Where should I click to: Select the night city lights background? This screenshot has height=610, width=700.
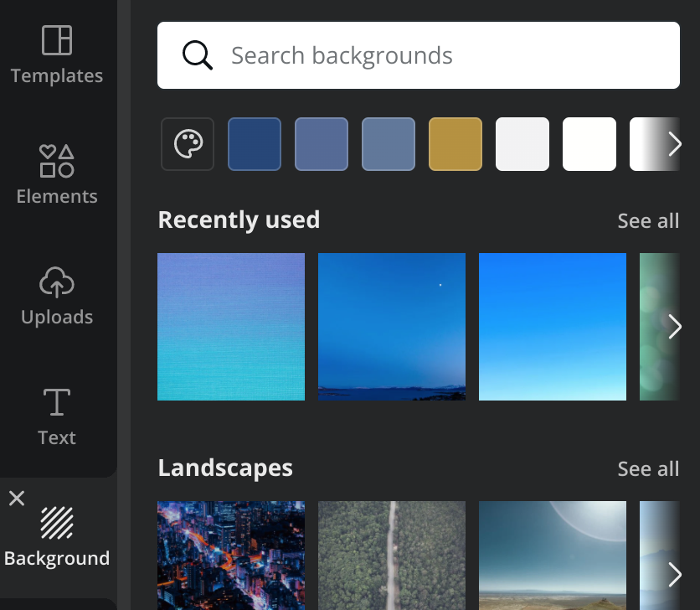click(x=231, y=556)
